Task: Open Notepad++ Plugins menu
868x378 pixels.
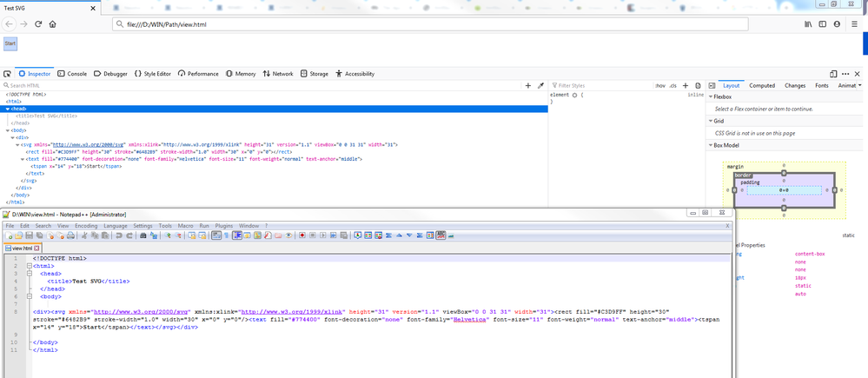Action: 224,226
